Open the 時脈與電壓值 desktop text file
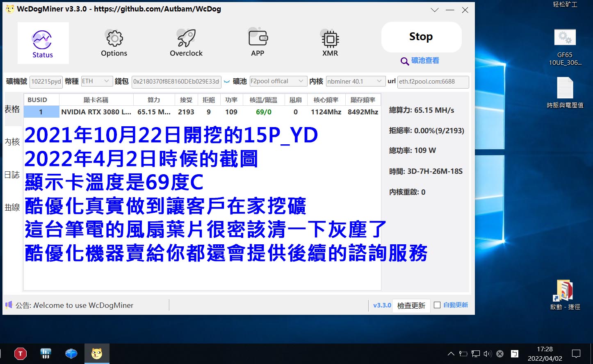 (565, 93)
